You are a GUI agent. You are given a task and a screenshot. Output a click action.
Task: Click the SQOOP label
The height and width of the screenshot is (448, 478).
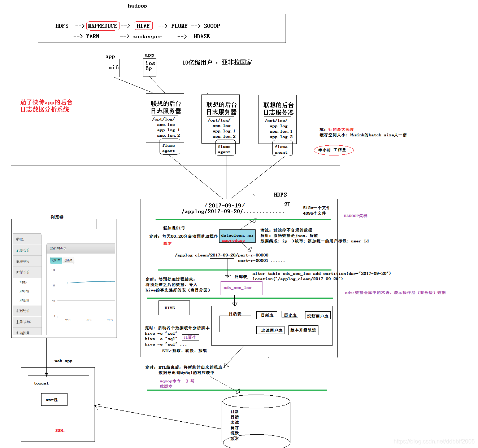(212, 26)
